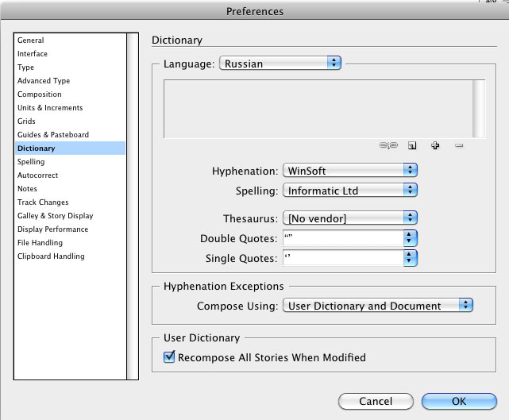Switch to the Spelling preferences category
The height and width of the screenshot is (420, 509).
coord(31,162)
